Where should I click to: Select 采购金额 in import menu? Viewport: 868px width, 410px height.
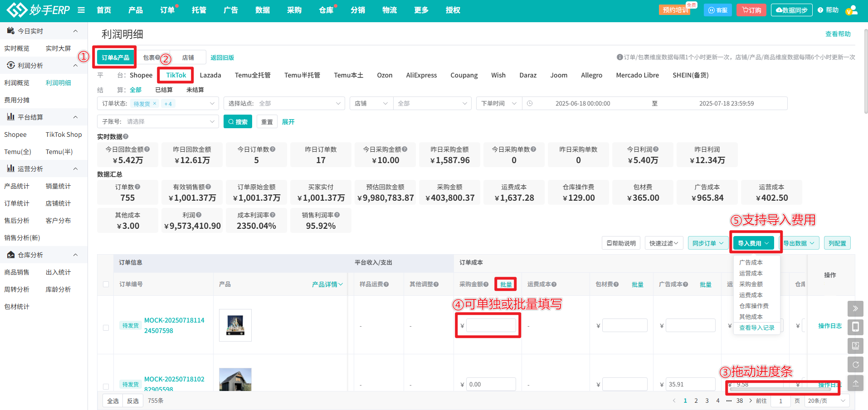(751, 284)
